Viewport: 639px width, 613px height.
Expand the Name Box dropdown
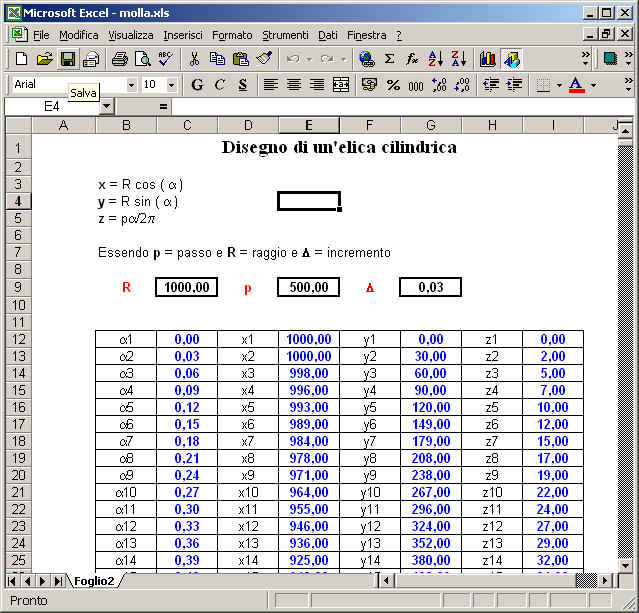point(106,107)
